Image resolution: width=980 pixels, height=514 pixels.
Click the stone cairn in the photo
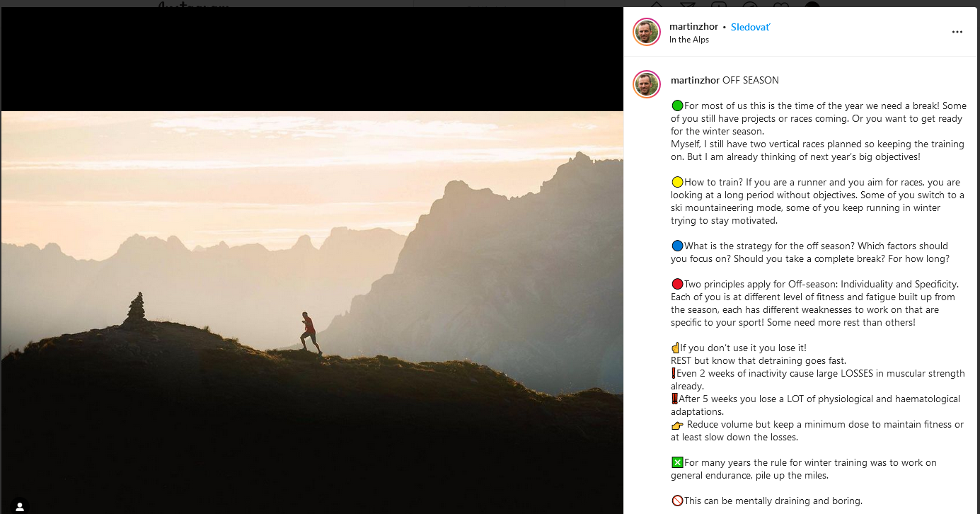pyautogui.click(x=136, y=309)
